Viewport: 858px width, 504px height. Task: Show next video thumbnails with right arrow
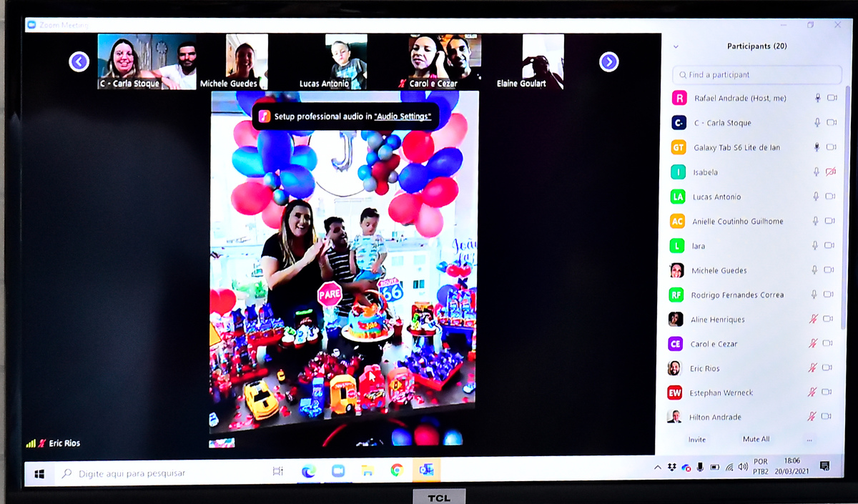pyautogui.click(x=608, y=62)
